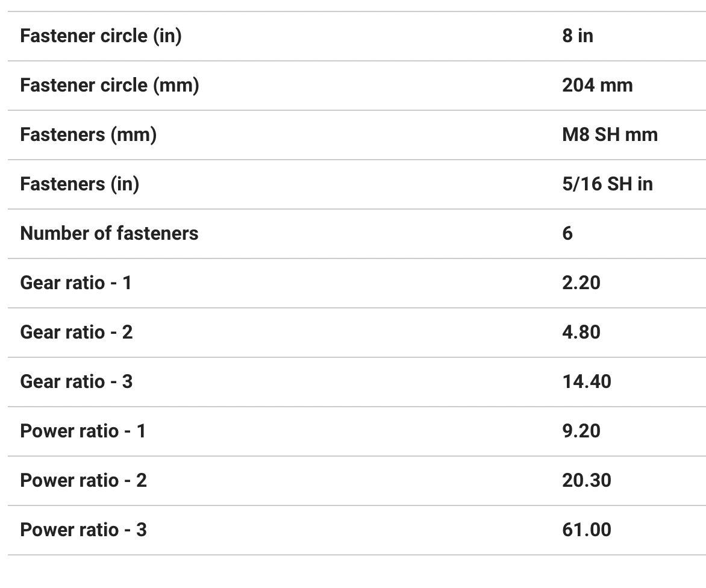The height and width of the screenshot is (588, 706).
Task: Click the "Gear ratio - 2" label
Action: (x=76, y=333)
